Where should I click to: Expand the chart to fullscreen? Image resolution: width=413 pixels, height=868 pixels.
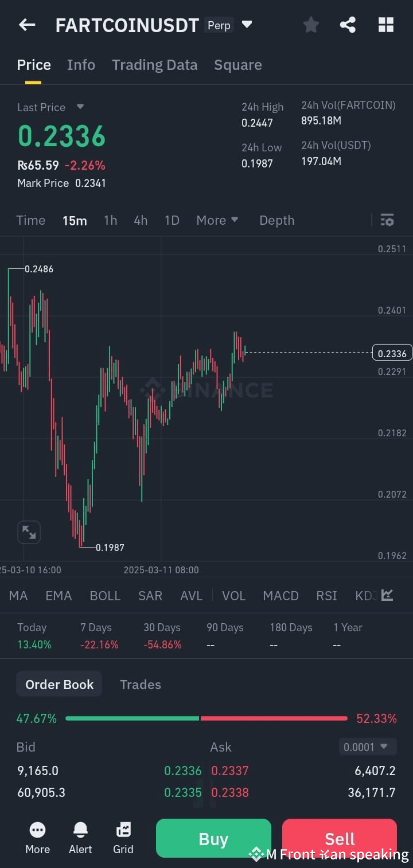coord(29,532)
